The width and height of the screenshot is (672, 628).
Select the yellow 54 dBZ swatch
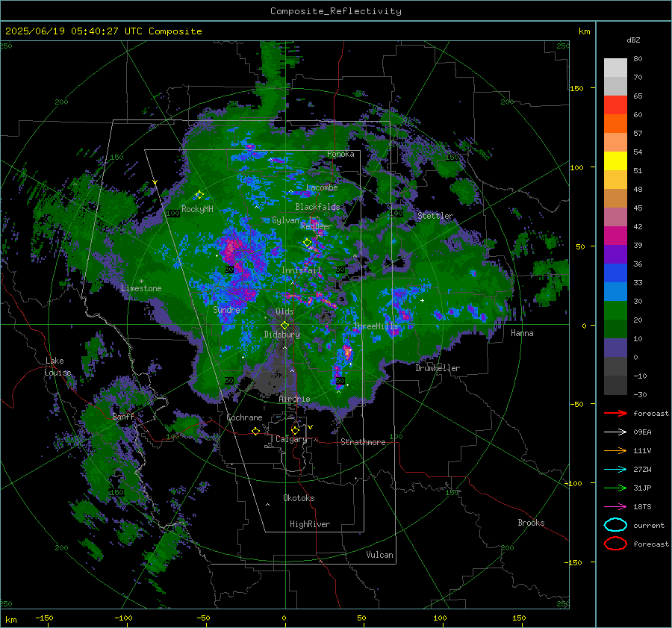click(615, 161)
